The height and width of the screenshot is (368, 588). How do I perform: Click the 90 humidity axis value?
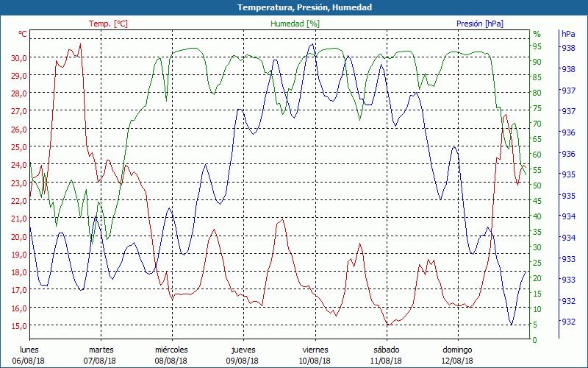537,62
